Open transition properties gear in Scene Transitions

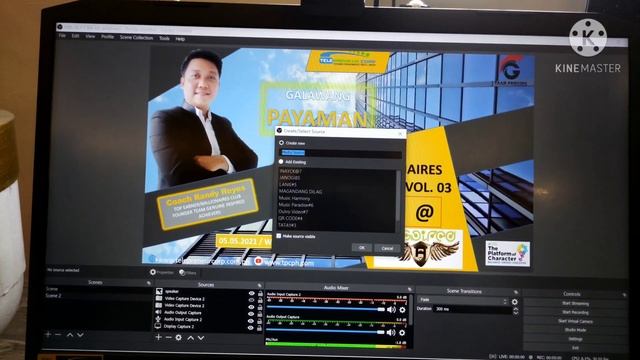point(515,302)
